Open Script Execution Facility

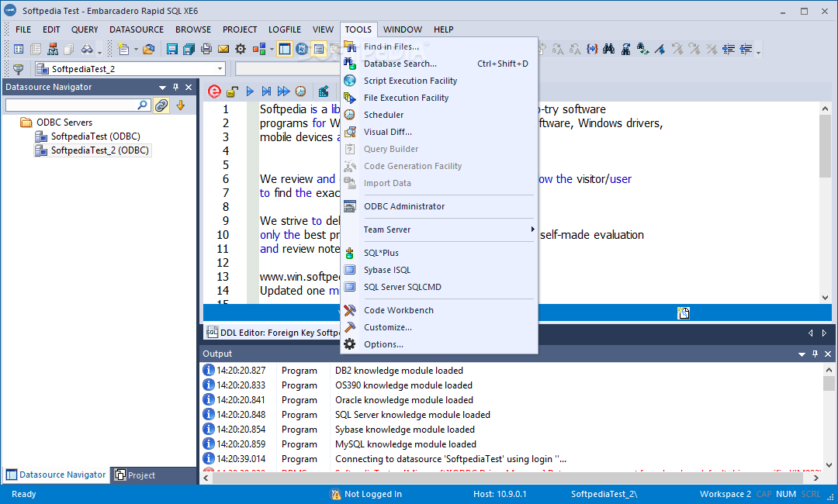438,81
